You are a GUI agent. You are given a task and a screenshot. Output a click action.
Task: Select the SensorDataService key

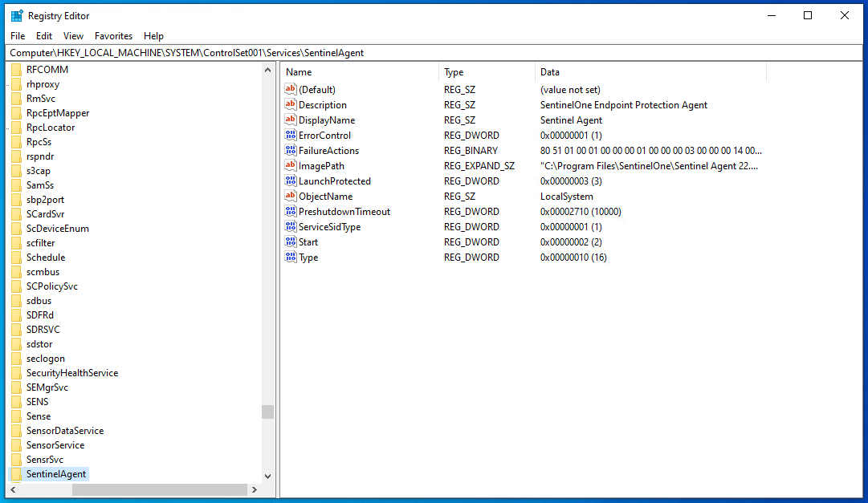coord(65,431)
